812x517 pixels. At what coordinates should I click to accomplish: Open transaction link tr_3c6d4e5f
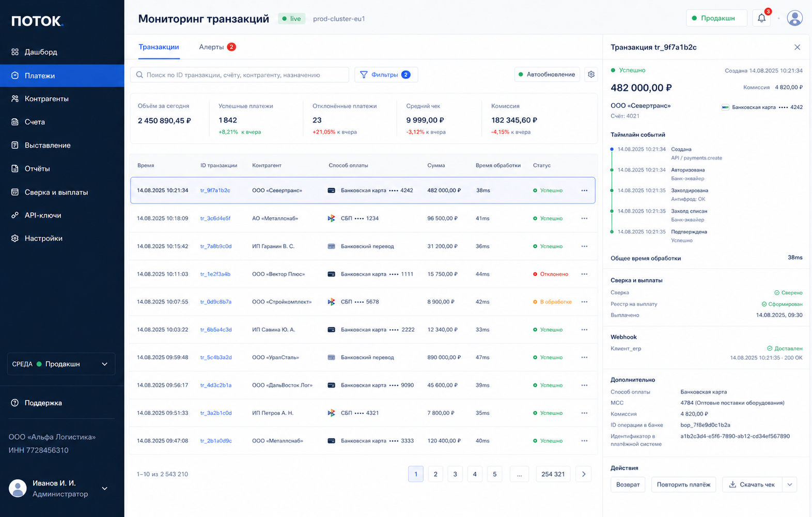click(x=215, y=218)
